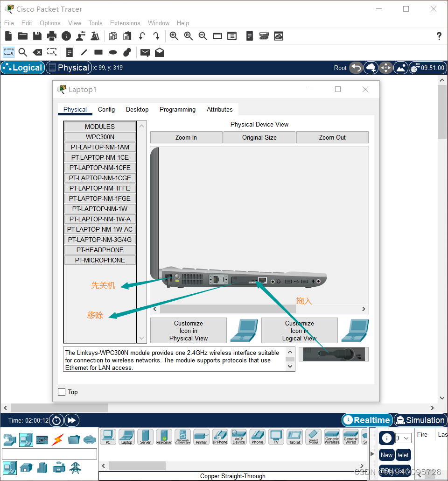Select the IP Phone device in palette
The width and height of the screenshot is (448, 481).
(220, 437)
